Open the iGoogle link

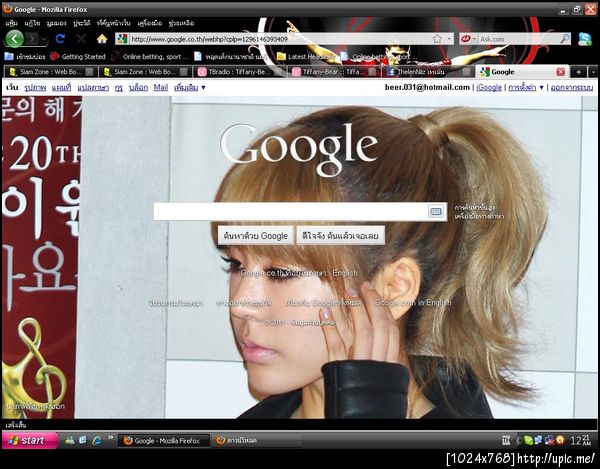(489, 88)
